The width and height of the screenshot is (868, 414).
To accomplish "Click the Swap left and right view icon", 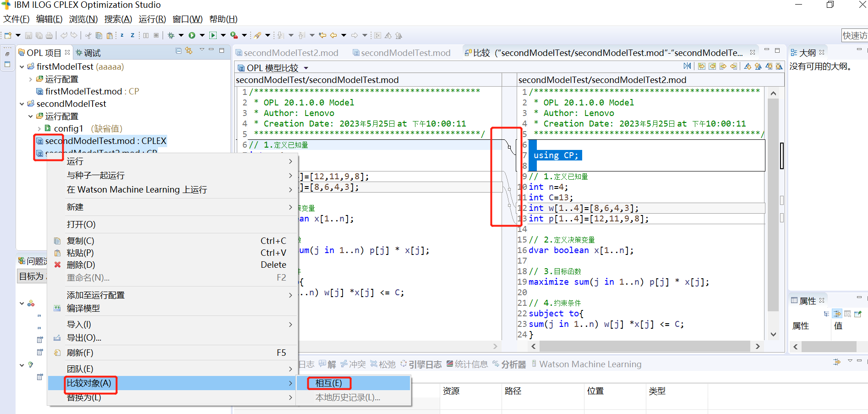I will tap(687, 66).
